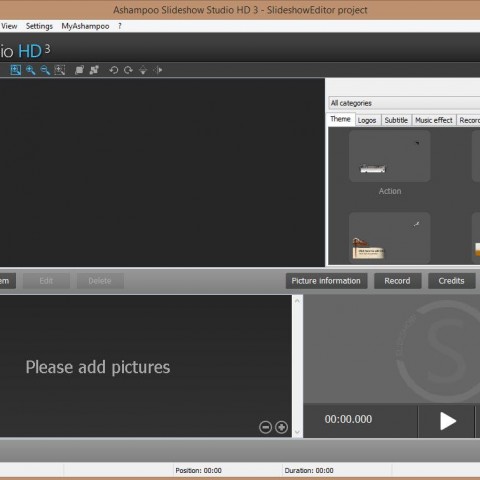Viewport: 480px width, 480px height.
Task: Flip horizontally using the toolbar icon
Action: pos(158,70)
